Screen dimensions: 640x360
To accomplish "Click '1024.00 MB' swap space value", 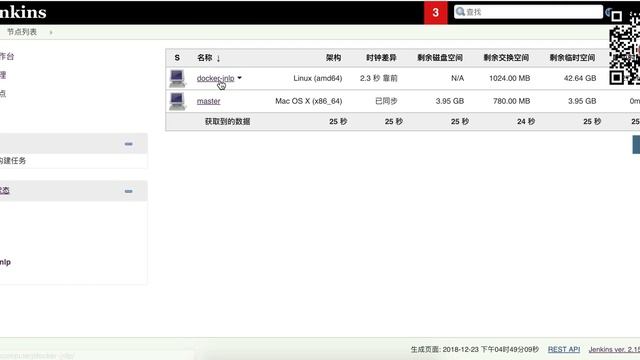I will coord(509,78).
